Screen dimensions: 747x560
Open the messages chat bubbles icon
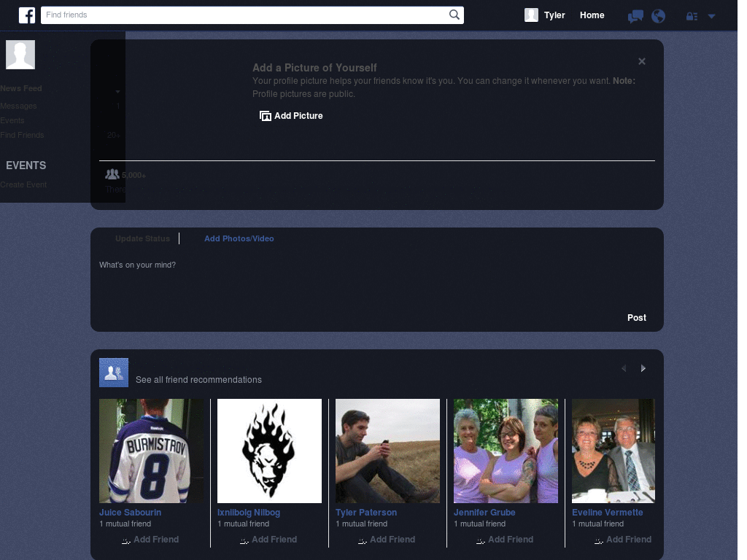[635, 16]
